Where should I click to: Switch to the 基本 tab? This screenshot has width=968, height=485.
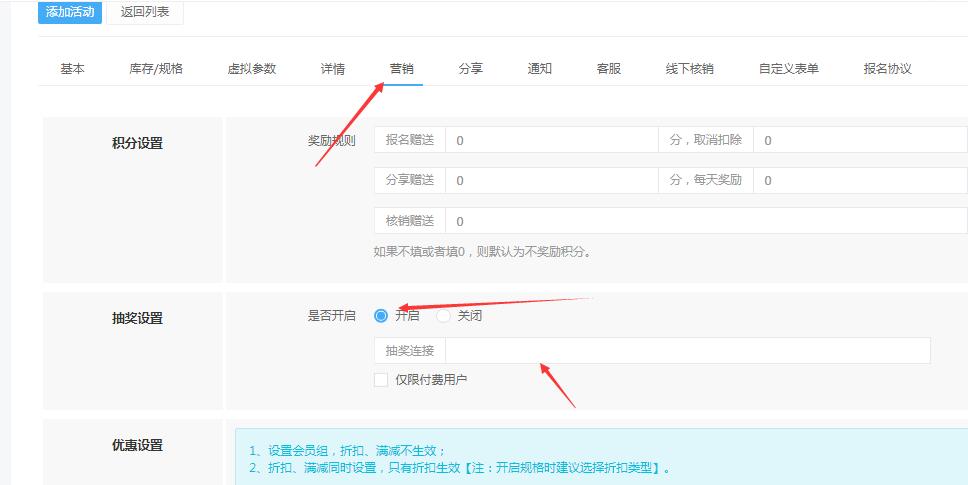tap(72, 69)
